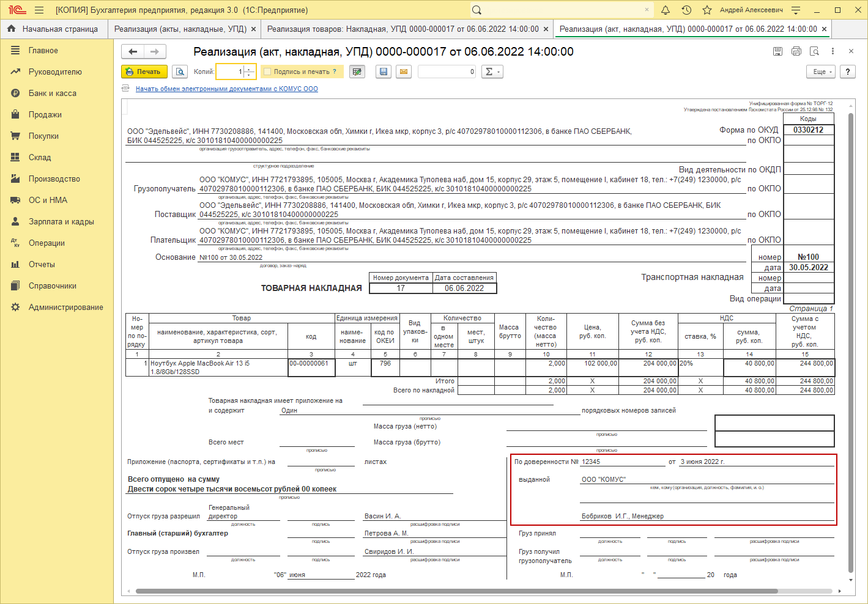
Task: Open print preview magnifier icon
Action: [180, 72]
